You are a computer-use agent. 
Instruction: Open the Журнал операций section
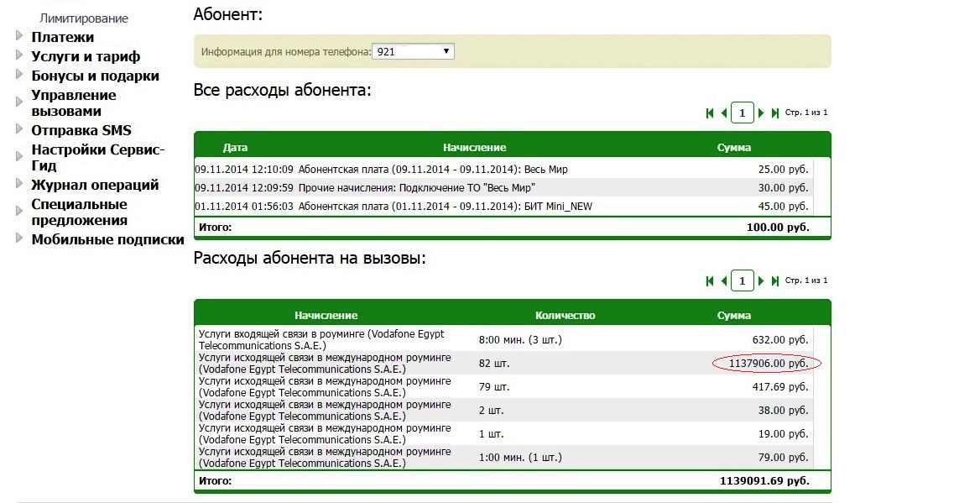95,186
